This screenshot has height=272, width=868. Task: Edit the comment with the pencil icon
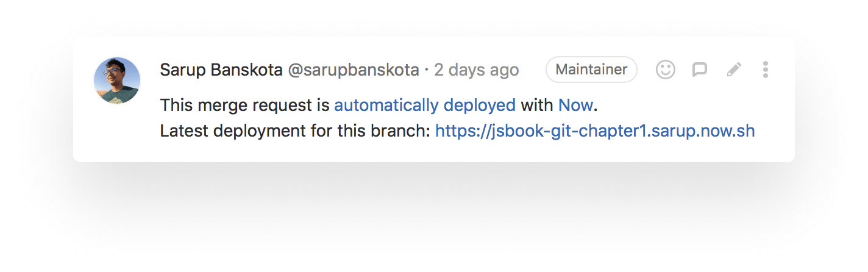point(734,70)
